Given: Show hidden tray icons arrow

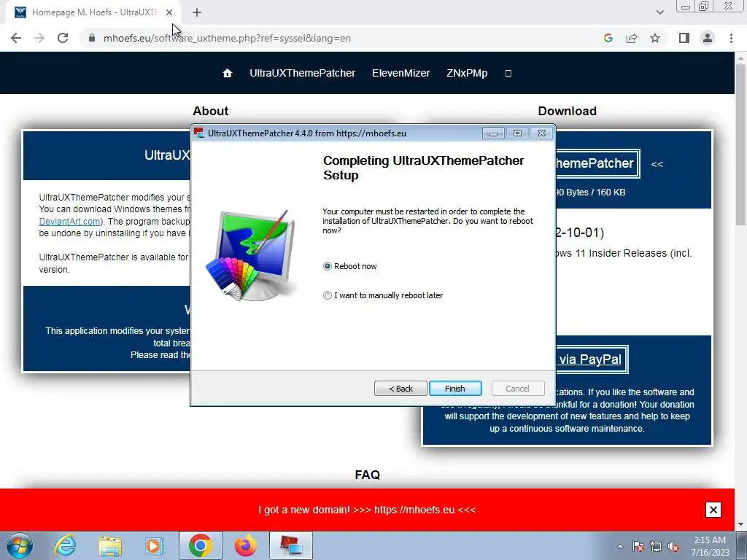Looking at the screenshot, I should pos(620,546).
